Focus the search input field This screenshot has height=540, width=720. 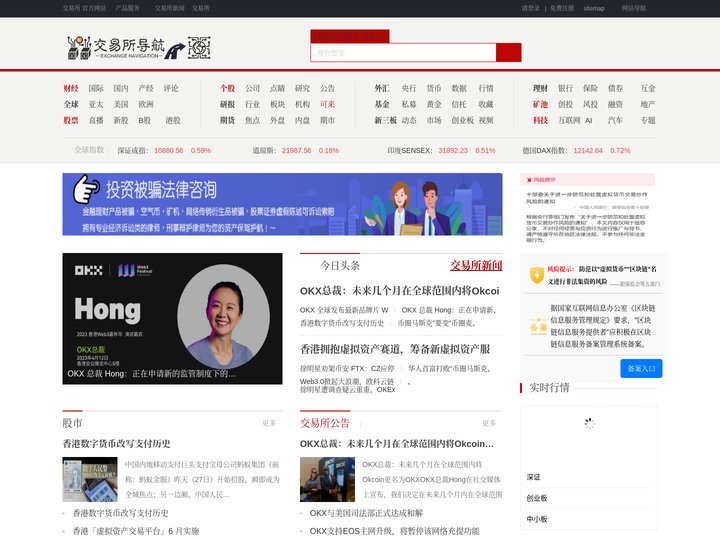(x=403, y=52)
